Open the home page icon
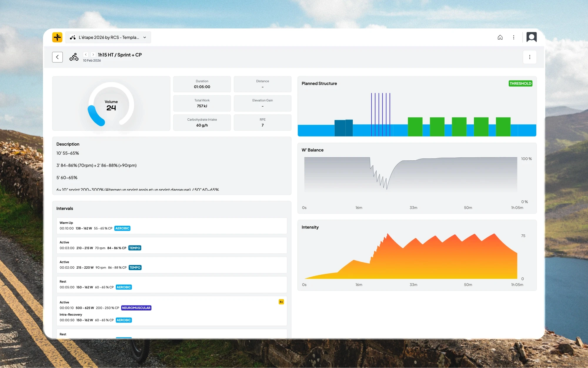This screenshot has width=588, height=368. point(500,37)
